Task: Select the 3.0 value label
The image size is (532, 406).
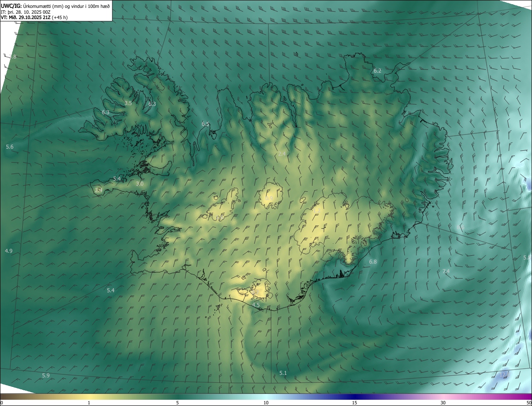Action: pos(140,183)
